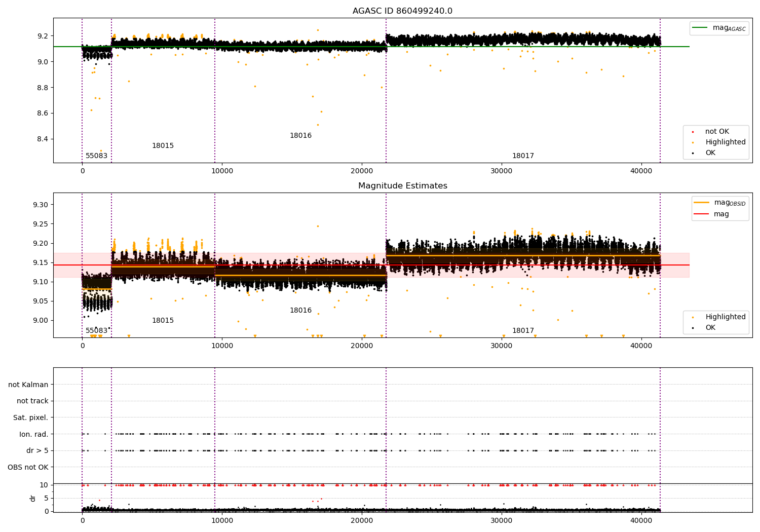
Task: Click the 'Magnitude Estimates' plot title
Action: pyautogui.click(x=403, y=186)
